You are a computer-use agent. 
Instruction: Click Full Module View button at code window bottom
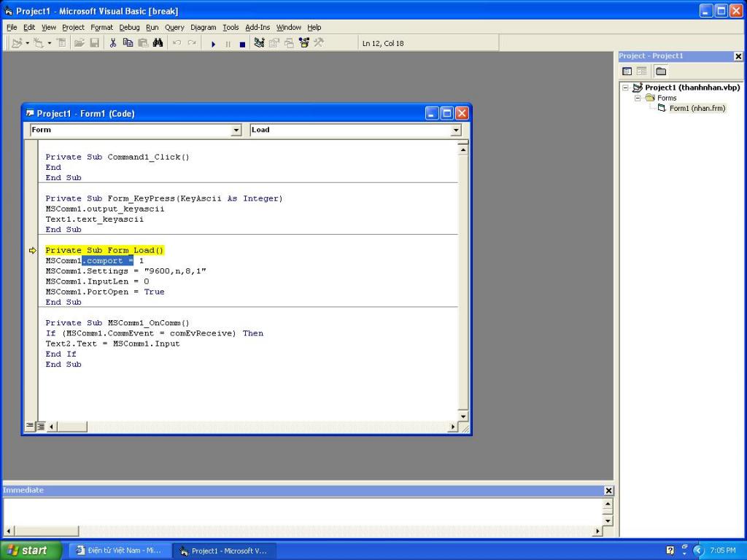pyautogui.click(x=41, y=426)
